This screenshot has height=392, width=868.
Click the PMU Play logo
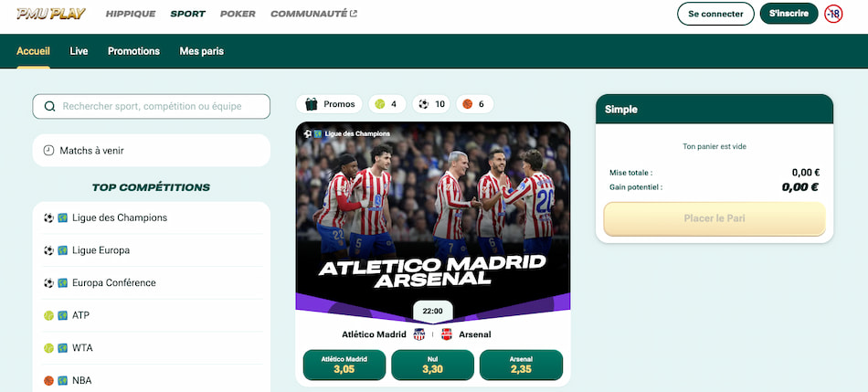click(51, 14)
